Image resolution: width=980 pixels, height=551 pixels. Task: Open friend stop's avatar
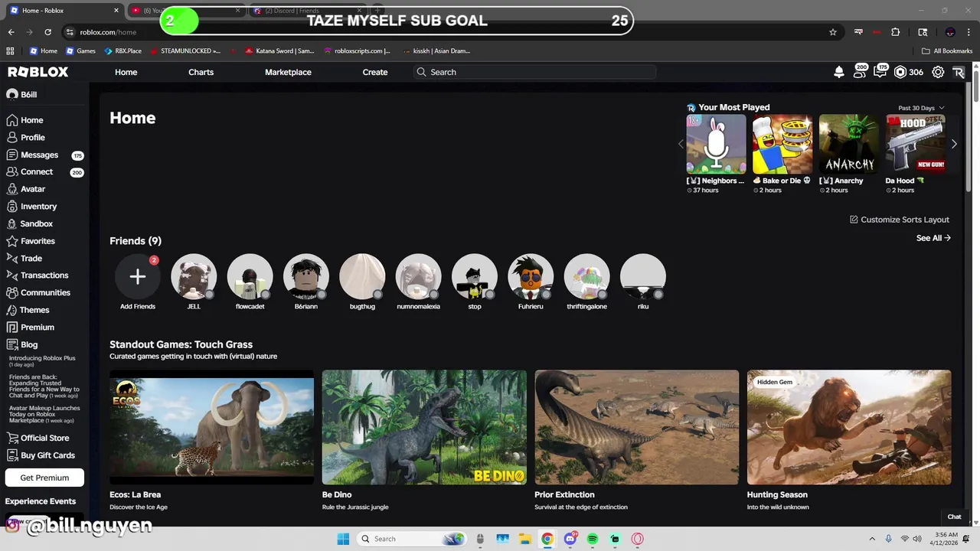point(475,276)
